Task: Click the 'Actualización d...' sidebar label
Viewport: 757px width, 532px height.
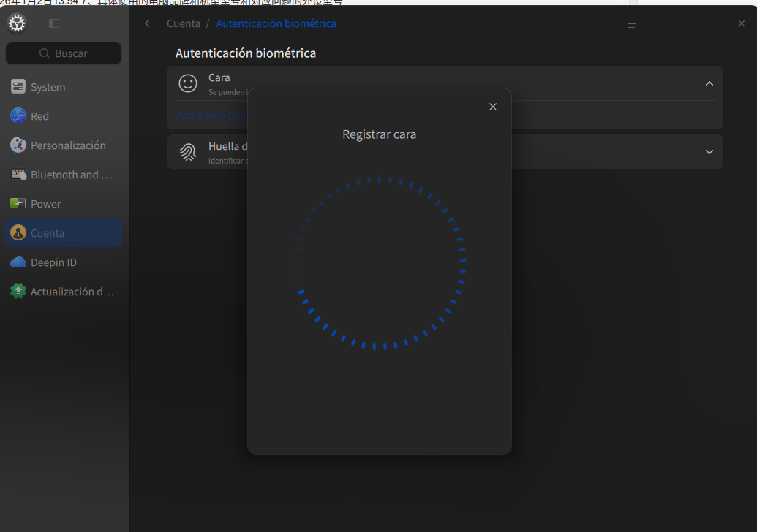Action: click(72, 292)
